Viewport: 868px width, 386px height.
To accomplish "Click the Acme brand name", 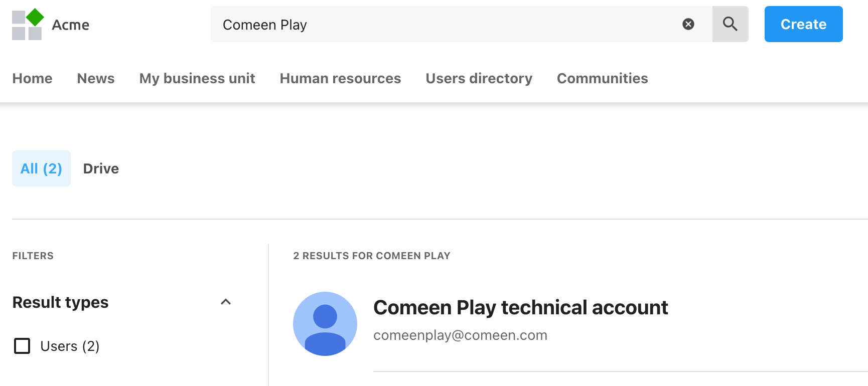I will coord(71,25).
